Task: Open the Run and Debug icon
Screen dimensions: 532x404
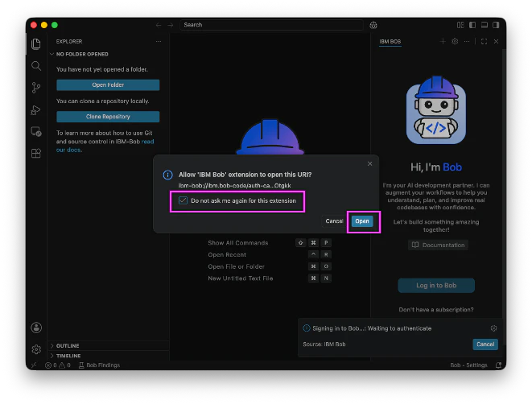Action: click(36, 110)
